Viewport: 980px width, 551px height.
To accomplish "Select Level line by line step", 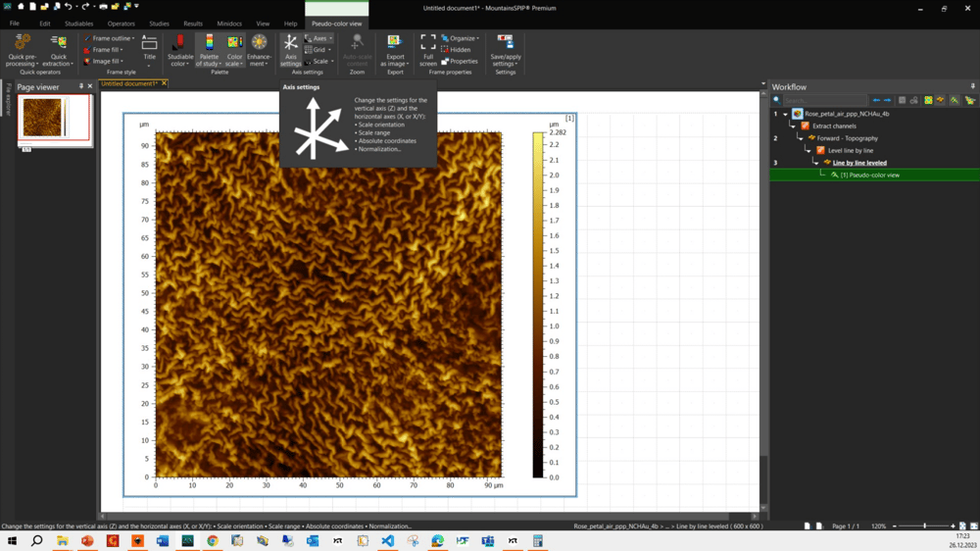I will (x=850, y=151).
